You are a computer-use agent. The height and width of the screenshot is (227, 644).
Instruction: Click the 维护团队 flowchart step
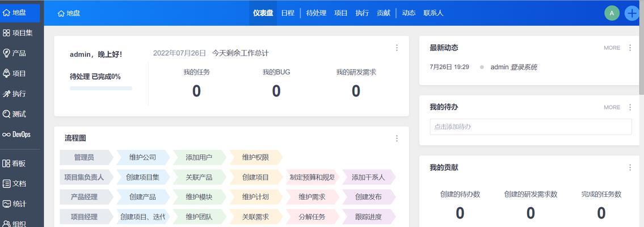coord(199,217)
